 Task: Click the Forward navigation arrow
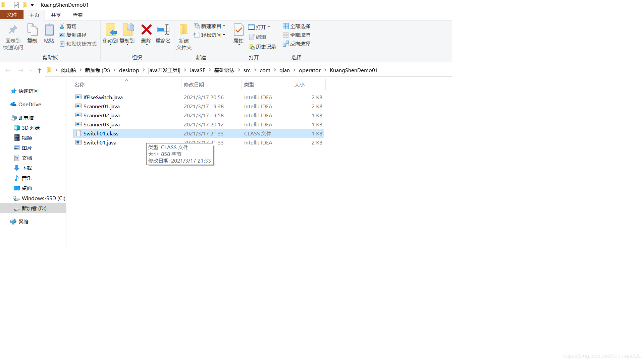[x=21, y=70]
